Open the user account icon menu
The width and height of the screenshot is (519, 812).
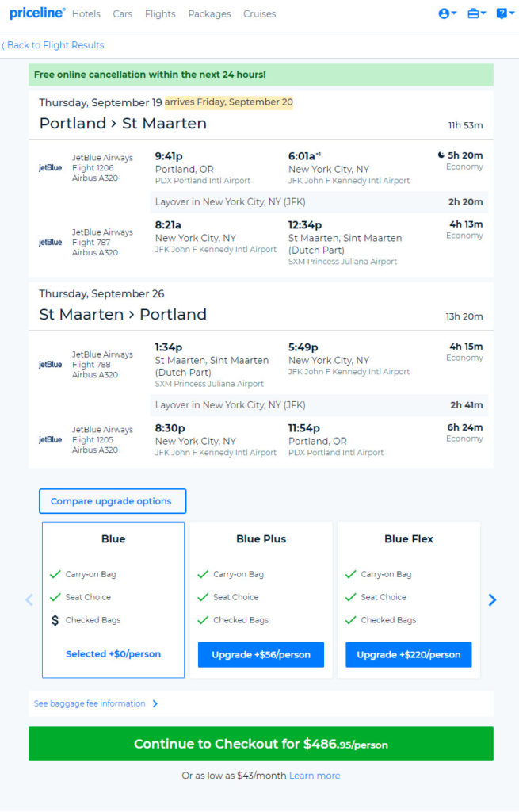pyautogui.click(x=447, y=14)
